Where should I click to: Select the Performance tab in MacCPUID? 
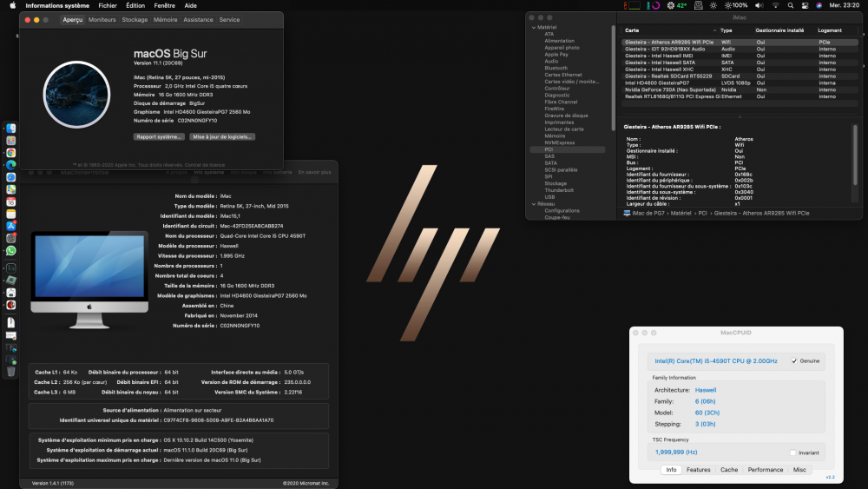click(x=765, y=470)
